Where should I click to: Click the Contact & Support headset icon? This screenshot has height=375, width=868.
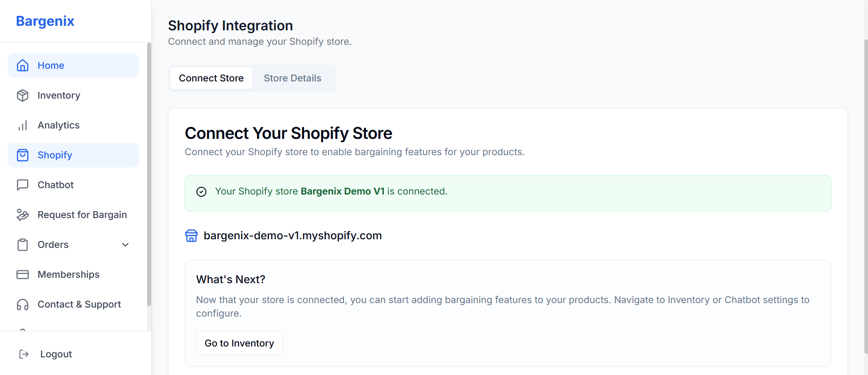pyautogui.click(x=23, y=304)
